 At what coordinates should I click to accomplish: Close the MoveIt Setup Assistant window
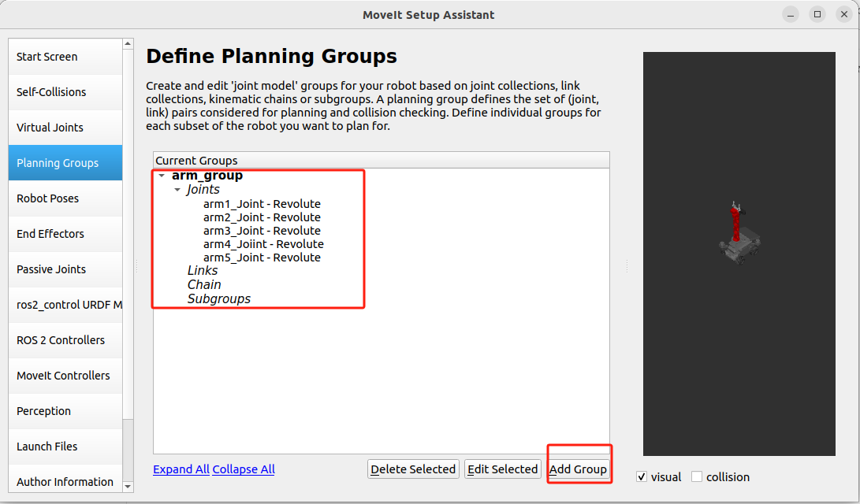[x=844, y=15]
